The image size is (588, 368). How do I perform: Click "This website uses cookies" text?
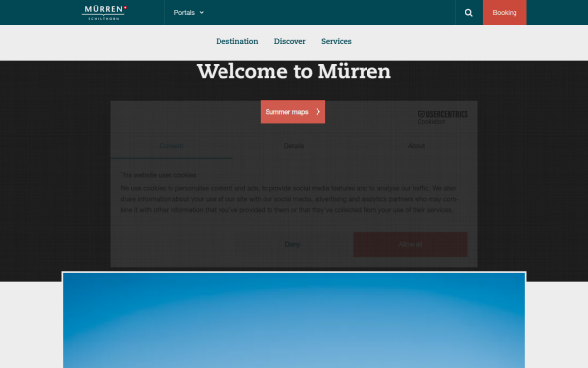click(158, 175)
